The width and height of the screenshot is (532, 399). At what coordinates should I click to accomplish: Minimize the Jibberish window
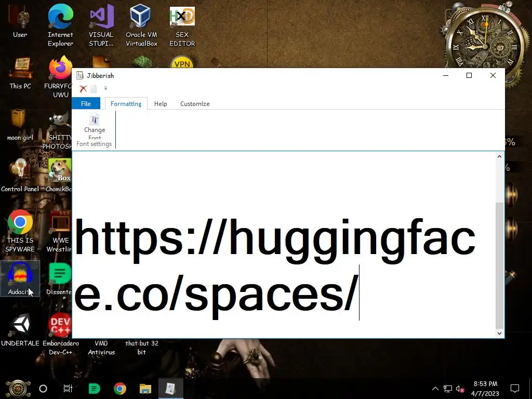(446, 75)
